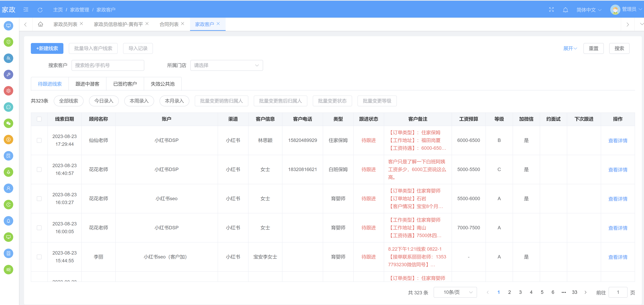Click 批量导入客户线索
The image size is (644, 305).
(x=93, y=48)
